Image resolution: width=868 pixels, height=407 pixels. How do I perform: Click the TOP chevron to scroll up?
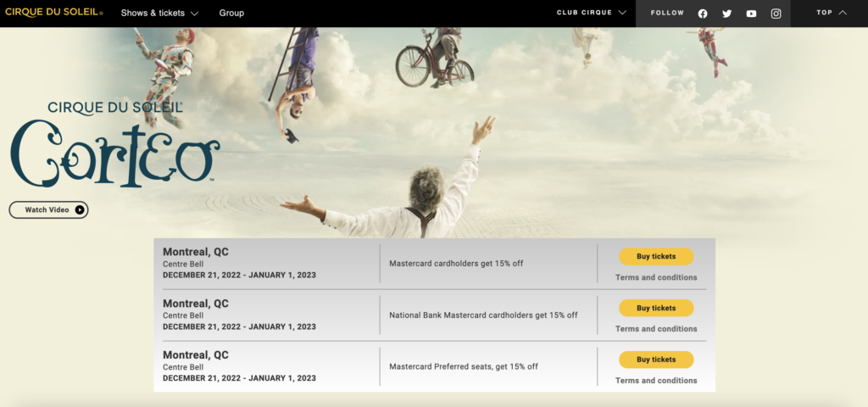[831, 13]
